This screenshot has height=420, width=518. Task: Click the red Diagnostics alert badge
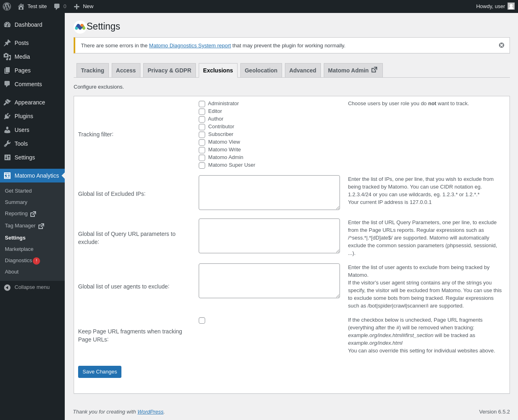(x=36, y=261)
